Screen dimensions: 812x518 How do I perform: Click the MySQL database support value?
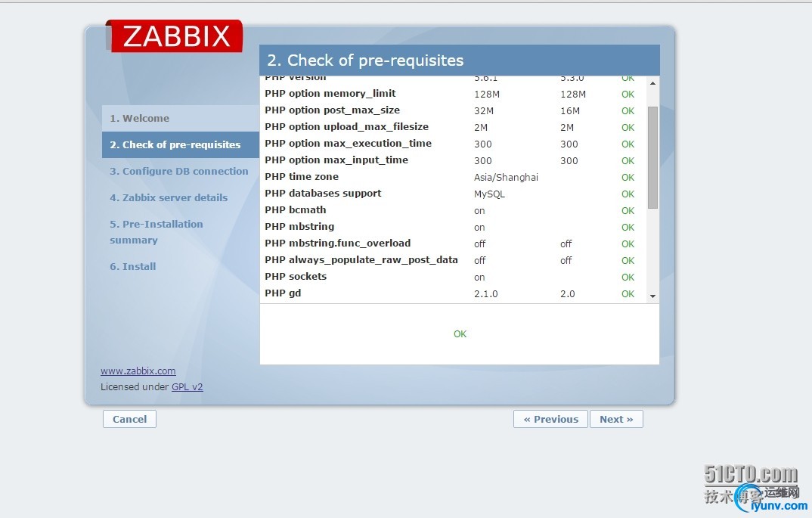pyautogui.click(x=489, y=194)
